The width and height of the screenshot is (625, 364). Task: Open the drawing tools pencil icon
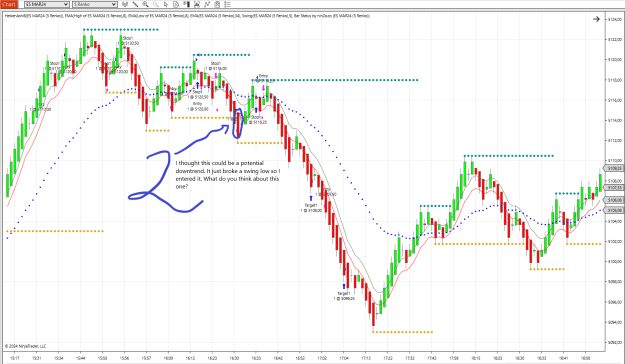pyautogui.click(x=135, y=4)
